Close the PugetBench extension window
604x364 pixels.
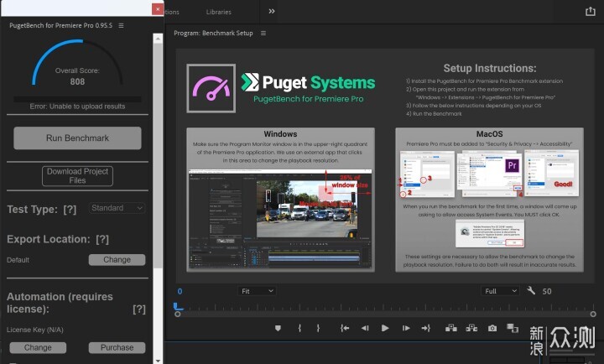tap(158, 8)
